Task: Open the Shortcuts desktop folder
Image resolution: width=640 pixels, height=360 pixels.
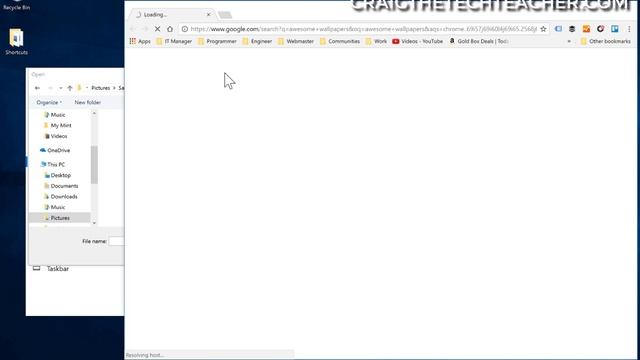Action: tap(16, 42)
